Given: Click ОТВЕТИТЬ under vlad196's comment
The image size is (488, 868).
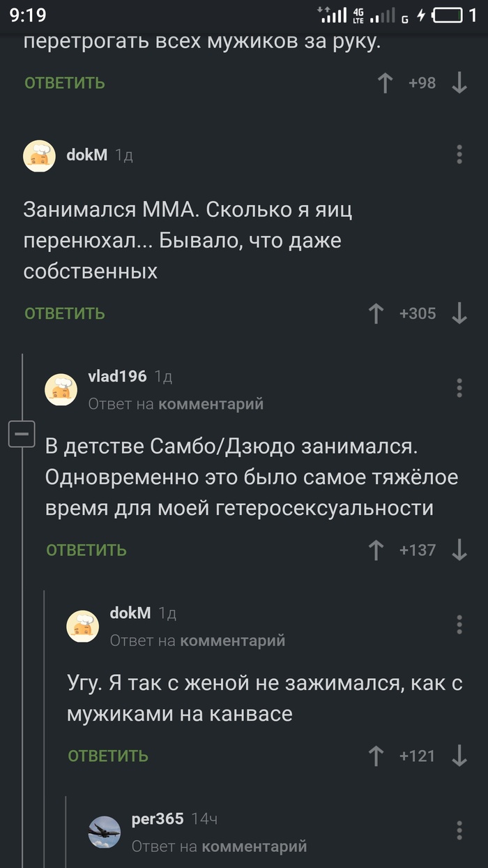Looking at the screenshot, I should [85, 550].
